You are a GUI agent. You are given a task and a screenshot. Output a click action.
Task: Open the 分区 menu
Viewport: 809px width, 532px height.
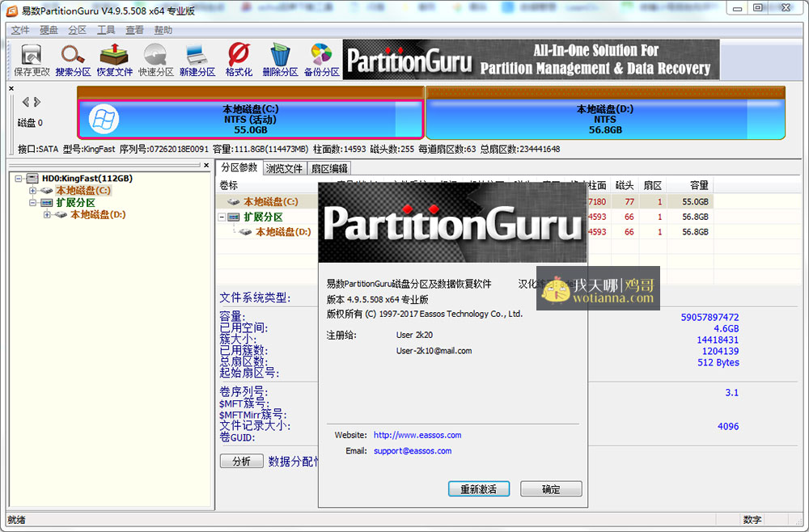pyautogui.click(x=78, y=30)
